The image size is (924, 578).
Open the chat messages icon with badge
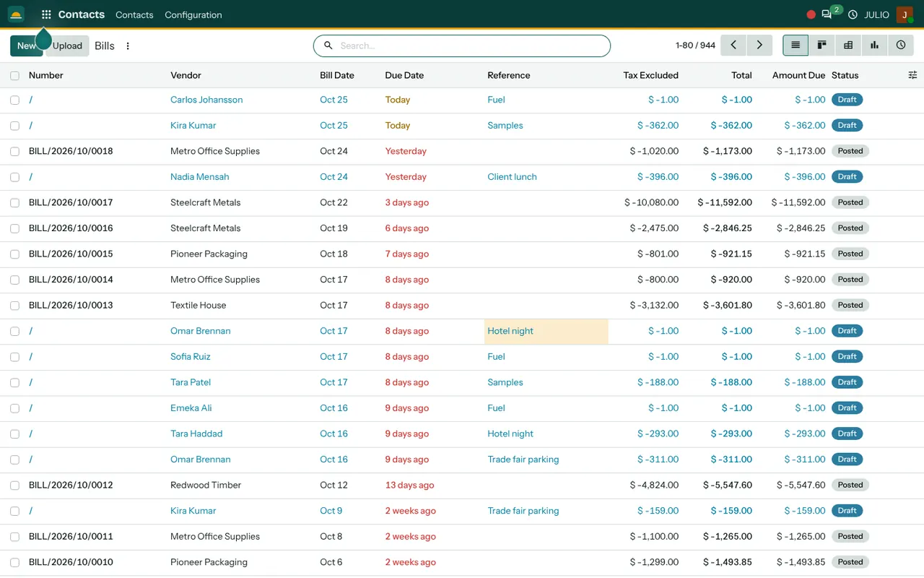[x=827, y=14]
